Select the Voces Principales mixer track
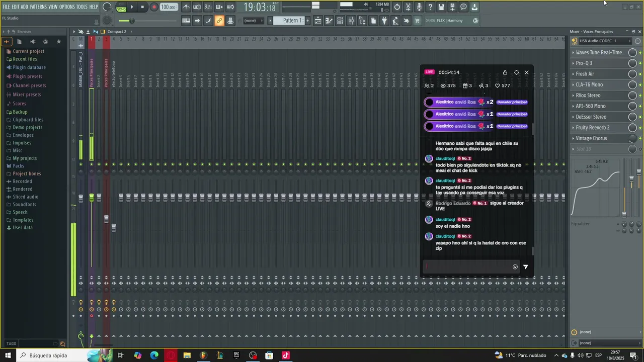This screenshot has width=644, height=362. coord(92,73)
